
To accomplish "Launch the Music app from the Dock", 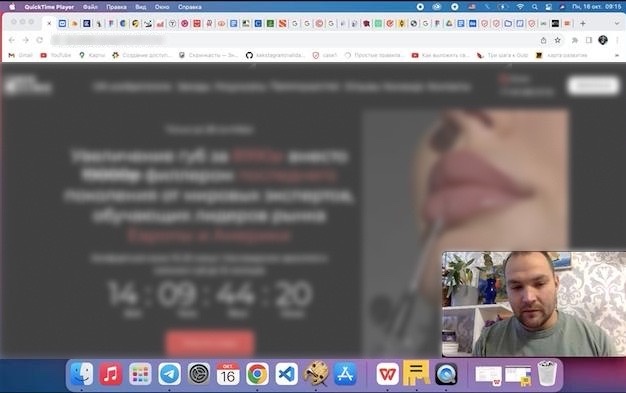I will [x=111, y=374].
